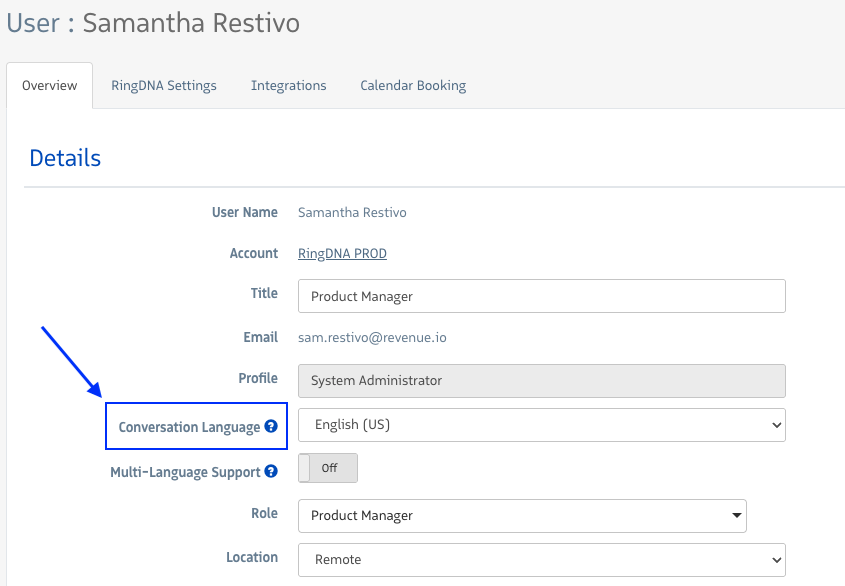
Task: Open the Conversation Language dropdown
Action: click(541, 425)
